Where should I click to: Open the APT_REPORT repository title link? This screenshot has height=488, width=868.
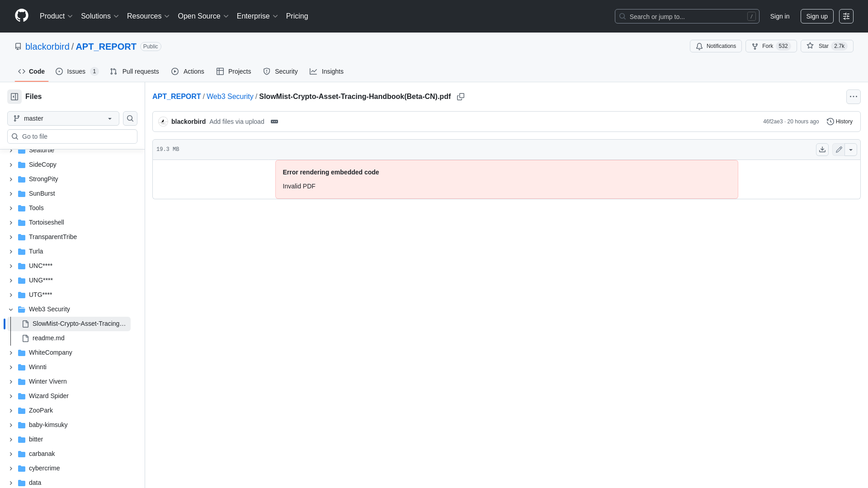[106, 47]
